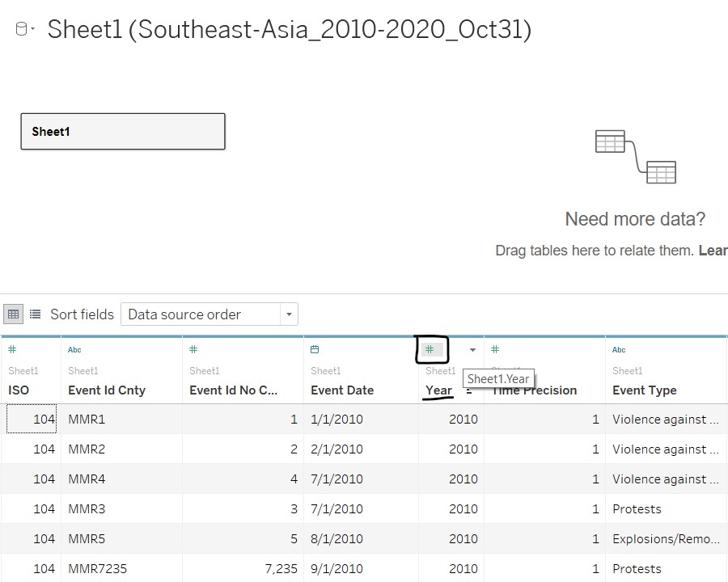Click the date type icon above Event Date
This screenshot has height=582, width=728.
pyautogui.click(x=315, y=350)
